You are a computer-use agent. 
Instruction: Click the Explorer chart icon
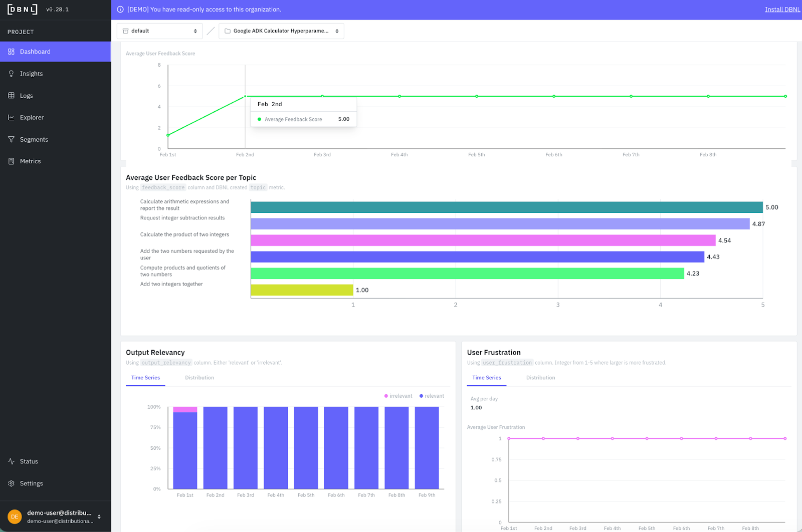coord(11,117)
